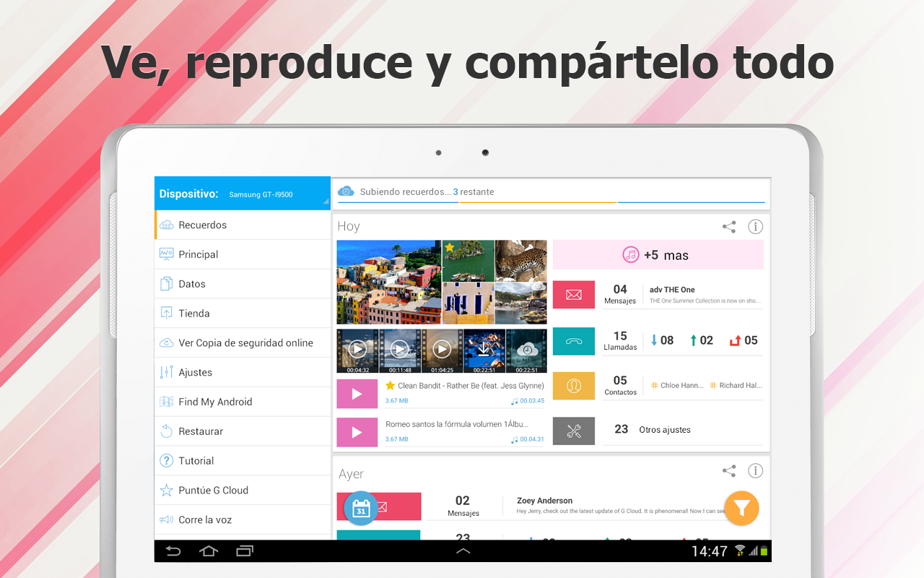The image size is (924, 578).
Task: Tap the recent apps button
Action: click(x=245, y=551)
